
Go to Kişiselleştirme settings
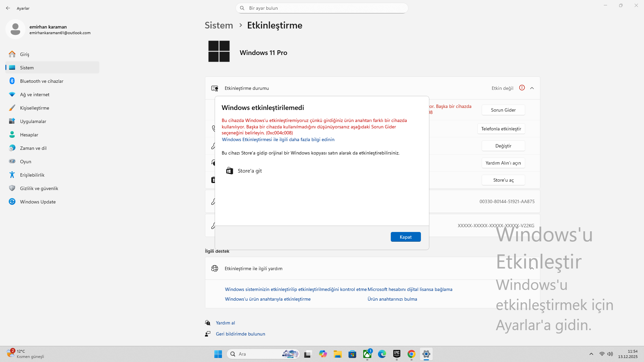(52, 108)
